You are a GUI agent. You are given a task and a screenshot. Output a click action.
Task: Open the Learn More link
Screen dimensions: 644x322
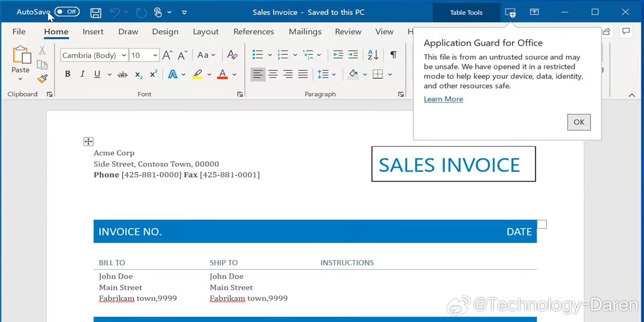[443, 99]
